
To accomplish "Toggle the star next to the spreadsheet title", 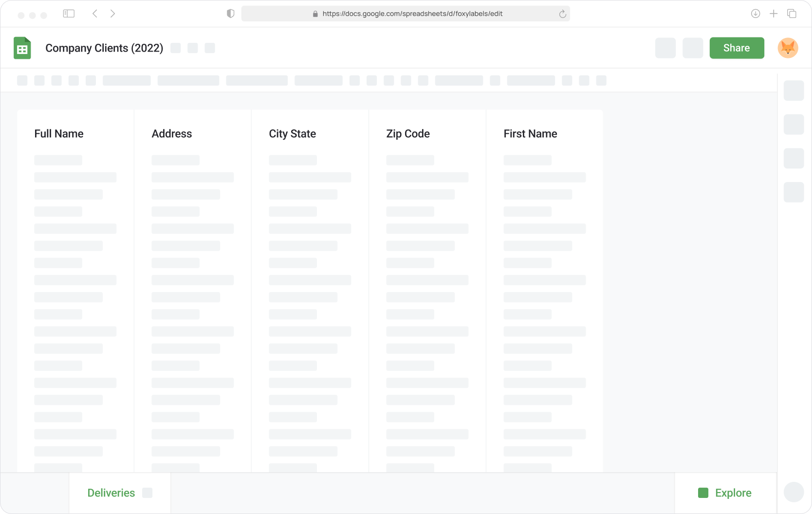I will pyautogui.click(x=176, y=48).
